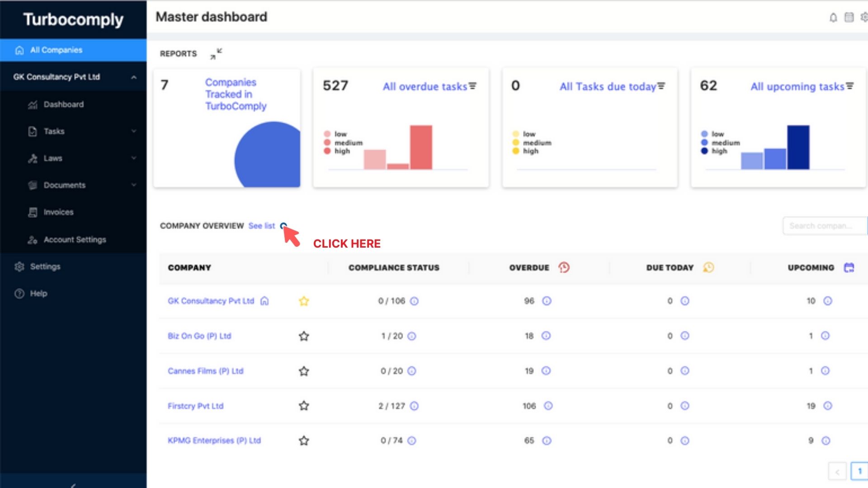
Task: Toggle favorite star for Firstcry Pvt Ltd
Action: point(304,406)
